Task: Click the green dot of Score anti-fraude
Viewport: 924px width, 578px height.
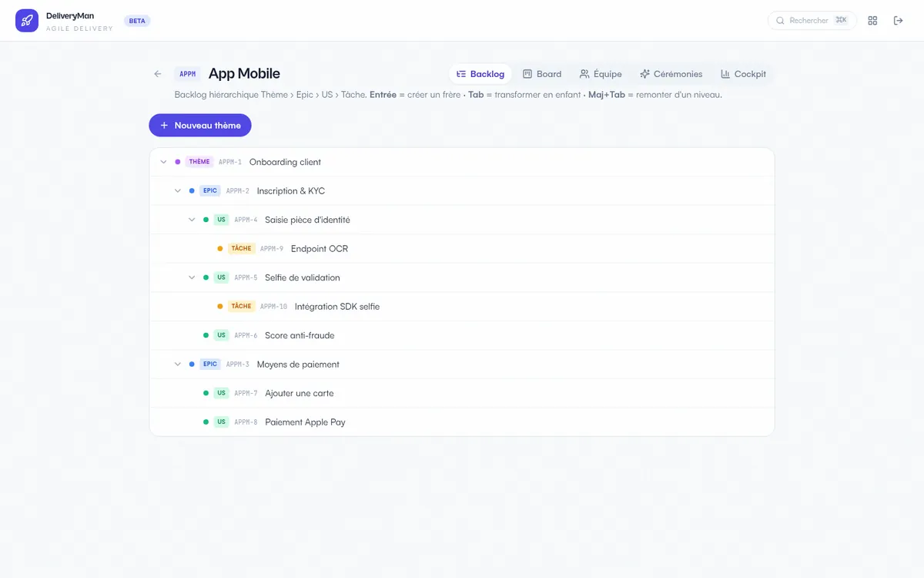Action: coord(206,335)
